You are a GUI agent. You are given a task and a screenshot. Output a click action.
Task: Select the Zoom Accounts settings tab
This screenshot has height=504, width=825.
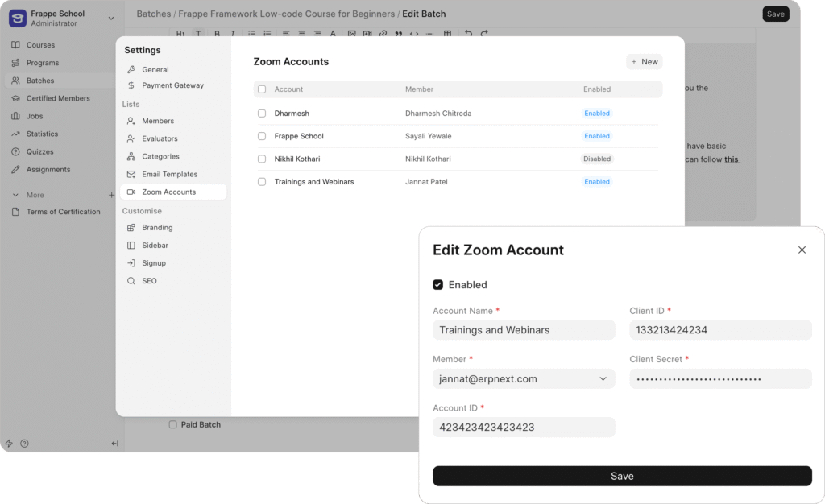tap(174, 192)
